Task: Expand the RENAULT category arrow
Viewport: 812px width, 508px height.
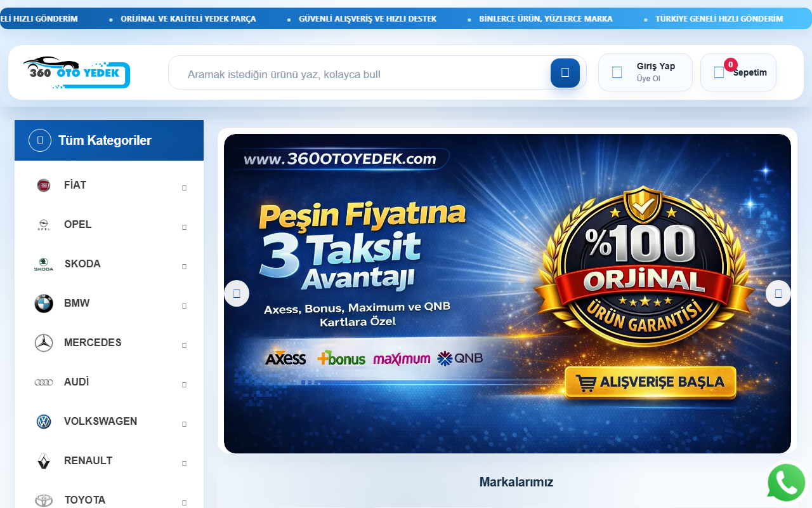Action: pyautogui.click(x=184, y=464)
